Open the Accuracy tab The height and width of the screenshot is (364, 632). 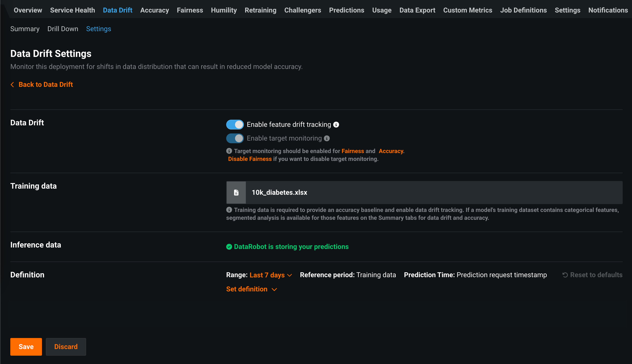click(154, 10)
